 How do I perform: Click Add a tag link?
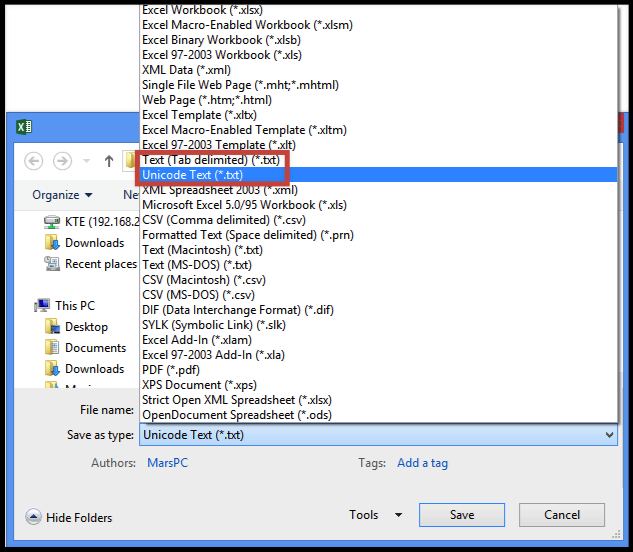pos(422,463)
